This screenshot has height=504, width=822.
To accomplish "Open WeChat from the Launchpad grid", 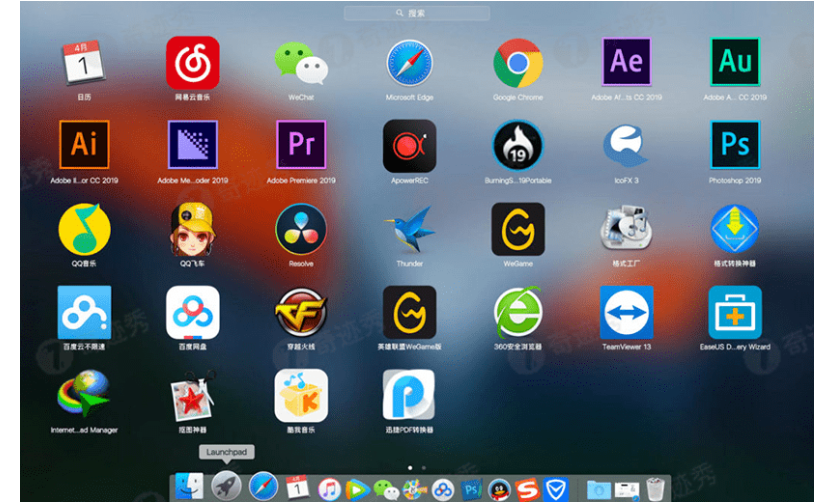I will pos(301,63).
